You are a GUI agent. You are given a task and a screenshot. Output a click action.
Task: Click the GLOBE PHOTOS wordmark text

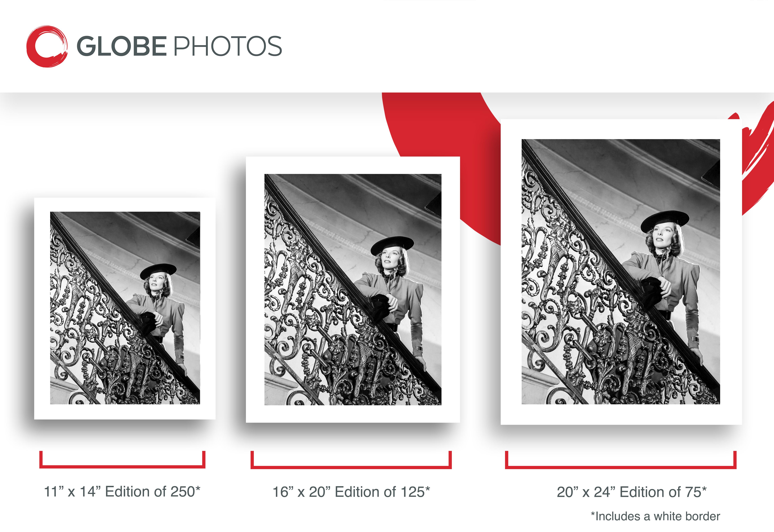point(179,46)
